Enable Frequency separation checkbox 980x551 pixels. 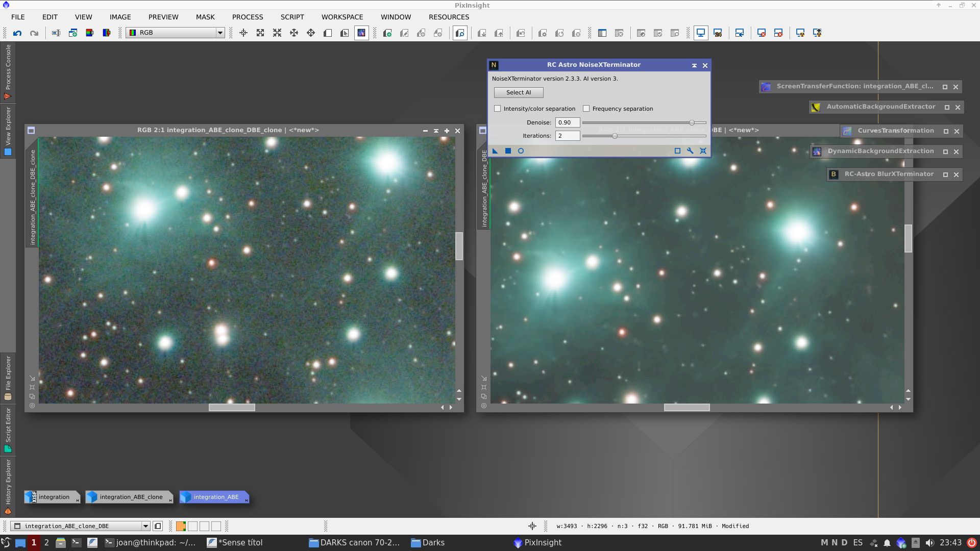coord(586,109)
